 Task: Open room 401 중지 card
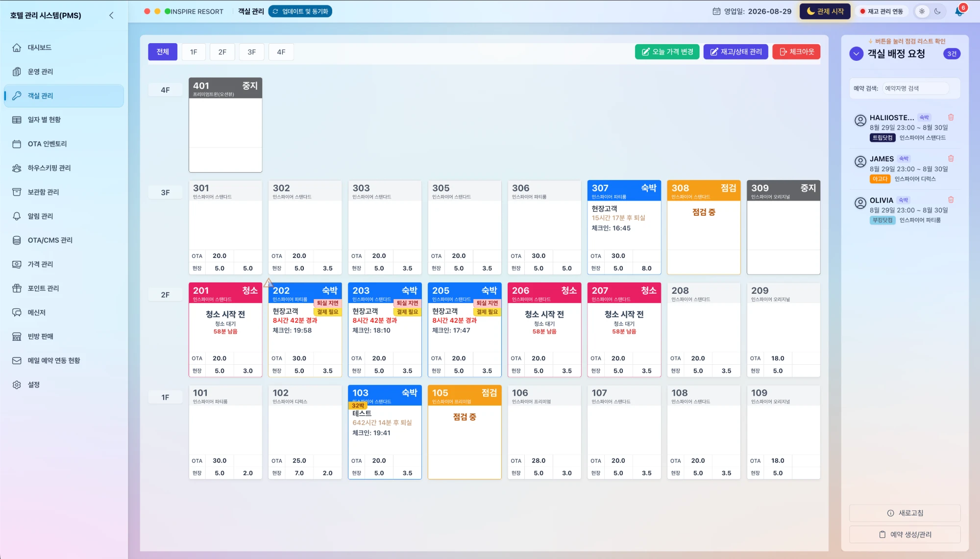coord(225,125)
